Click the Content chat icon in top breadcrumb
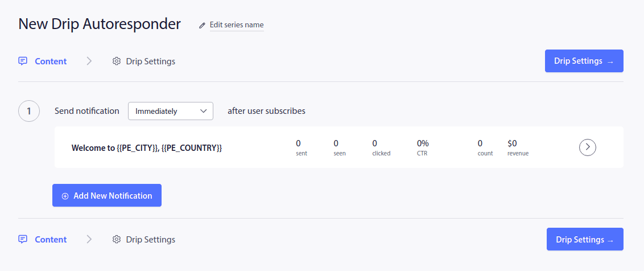Image resolution: width=644 pixels, height=271 pixels. pyautogui.click(x=23, y=61)
